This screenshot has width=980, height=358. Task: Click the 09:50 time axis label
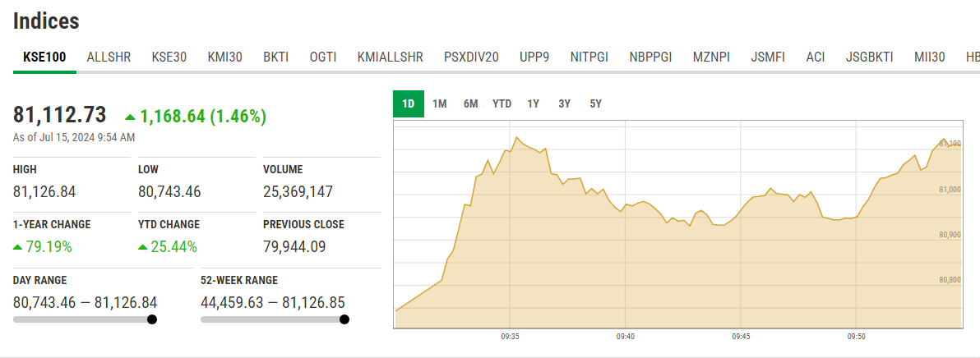[856, 337]
